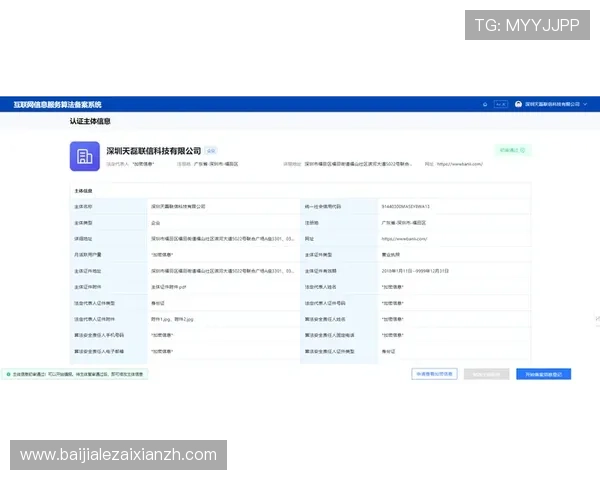Select the 算法安全责任人电子邮箱 encrypted value
The height and width of the screenshot is (480, 600).
[162, 351]
